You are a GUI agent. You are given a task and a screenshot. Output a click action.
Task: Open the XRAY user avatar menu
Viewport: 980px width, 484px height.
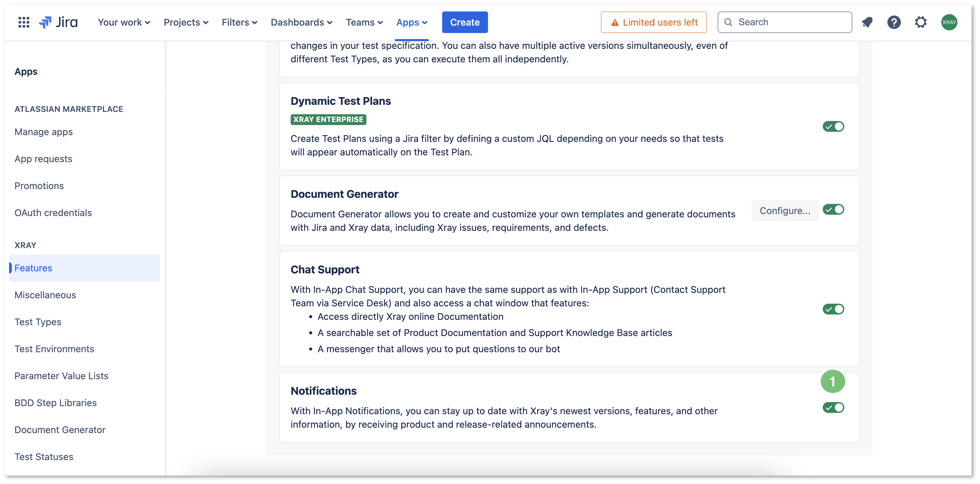point(949,22)
